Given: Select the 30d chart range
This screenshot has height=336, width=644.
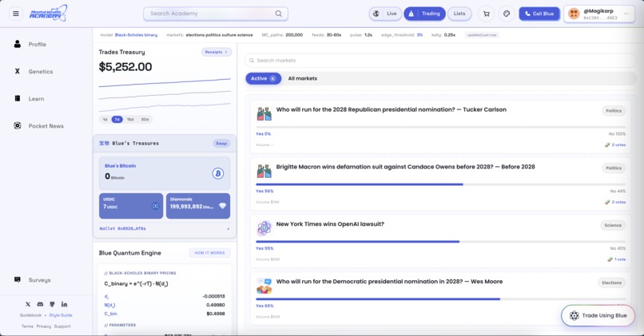Looking at the screenshot, I should pyautogui.click(x=145, y=120).
